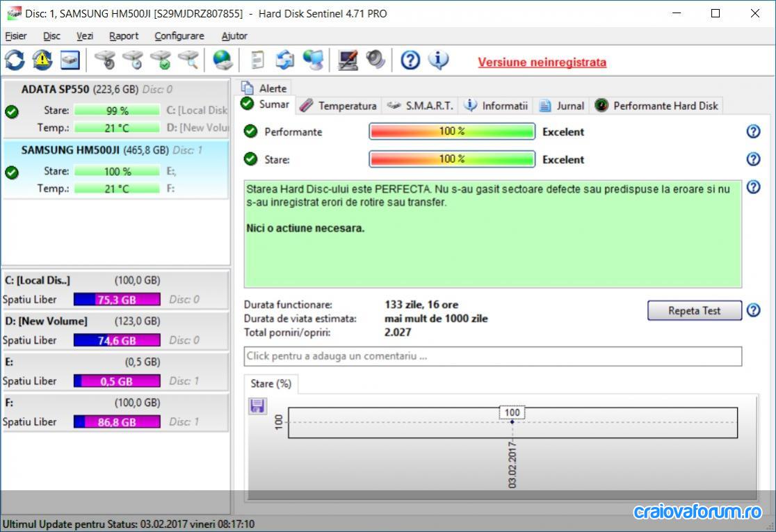Select the Sumar tab

pos(265,104)
